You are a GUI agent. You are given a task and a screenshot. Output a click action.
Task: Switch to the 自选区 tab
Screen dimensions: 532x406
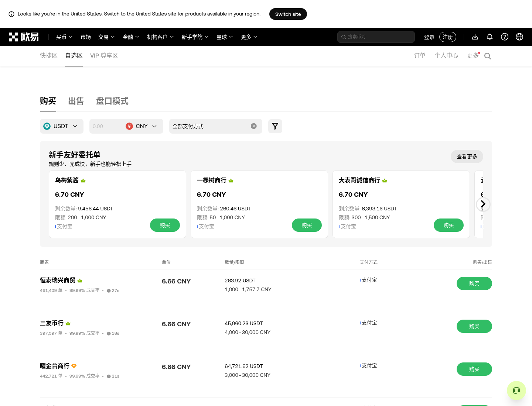(74, 56)
